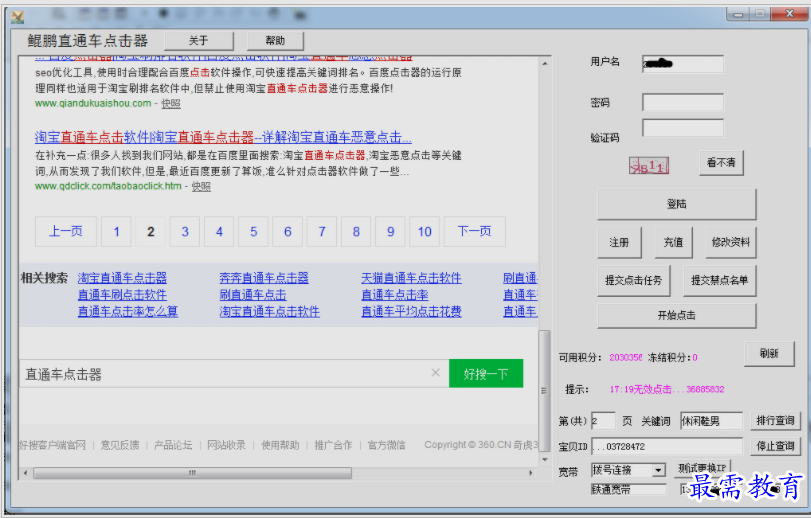Focus the 宝贝ID input field
The width and height of the screenshot is (811, 518).
[667, 446]
